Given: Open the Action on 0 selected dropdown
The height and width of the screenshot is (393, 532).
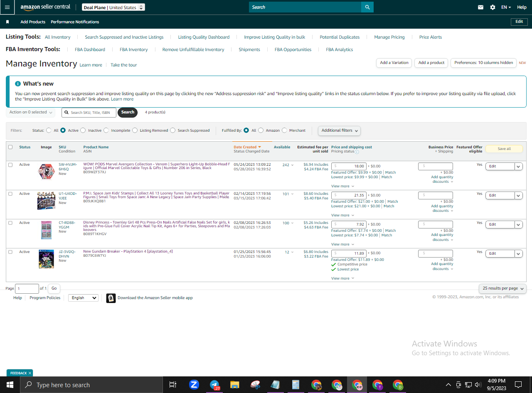Looking at the screenshot, I should [31, 112].
